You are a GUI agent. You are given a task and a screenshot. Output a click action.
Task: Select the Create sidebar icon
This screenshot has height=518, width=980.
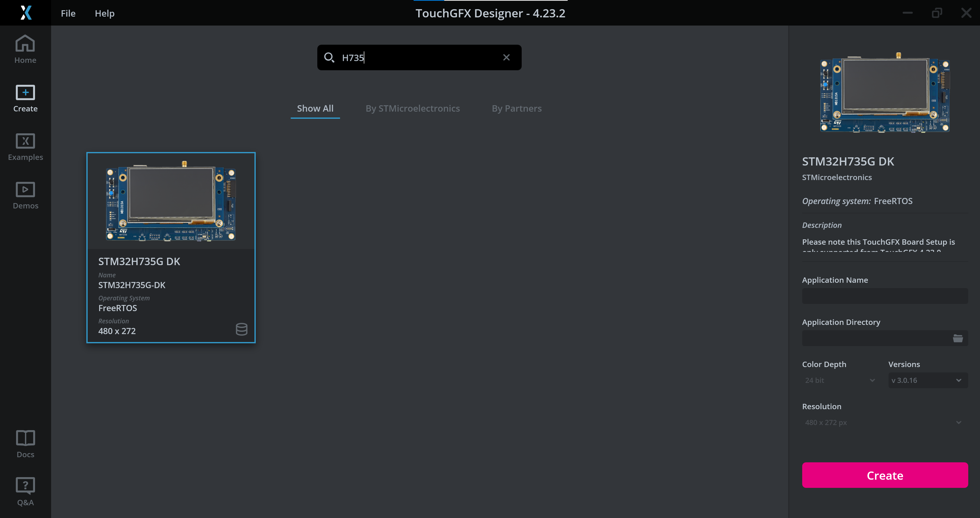pyautogui.click(x=25, y=98)
